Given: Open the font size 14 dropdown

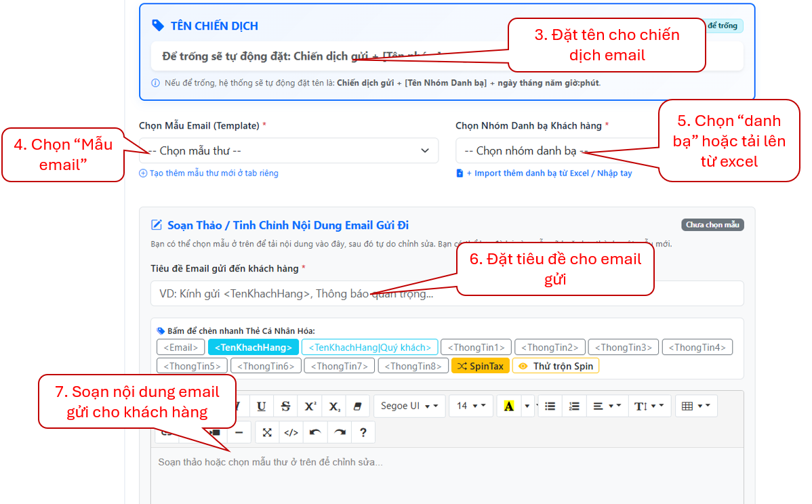Looking at the screenshot, I should (470, 406).
